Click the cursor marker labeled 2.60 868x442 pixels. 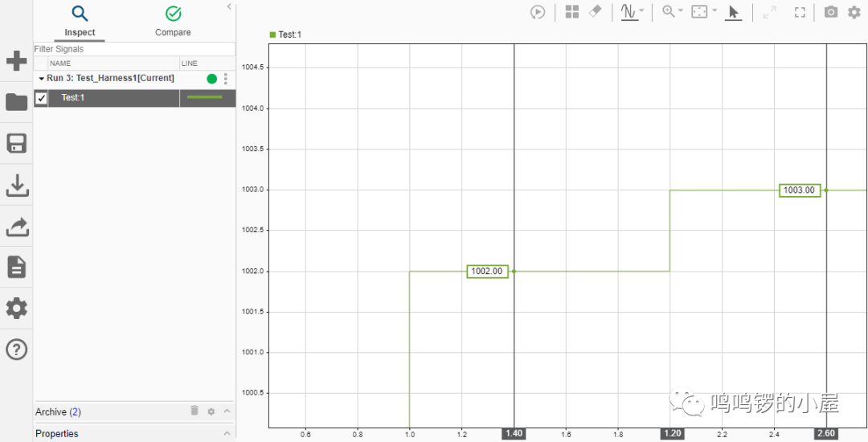coord(826,434)
